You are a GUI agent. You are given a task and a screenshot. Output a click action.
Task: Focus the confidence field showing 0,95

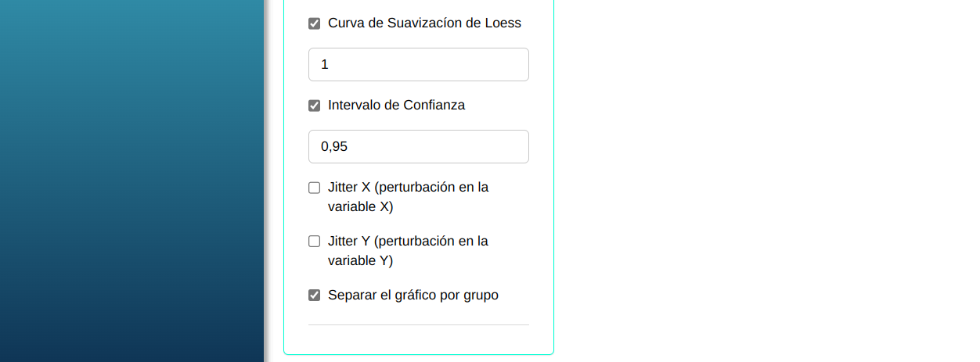(x=418, y=146)
